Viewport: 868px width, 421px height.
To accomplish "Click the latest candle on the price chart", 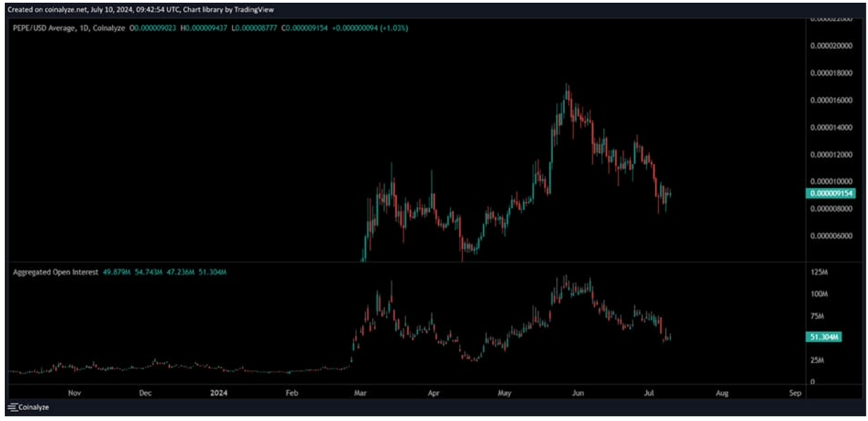I will (x=671, y=194).
